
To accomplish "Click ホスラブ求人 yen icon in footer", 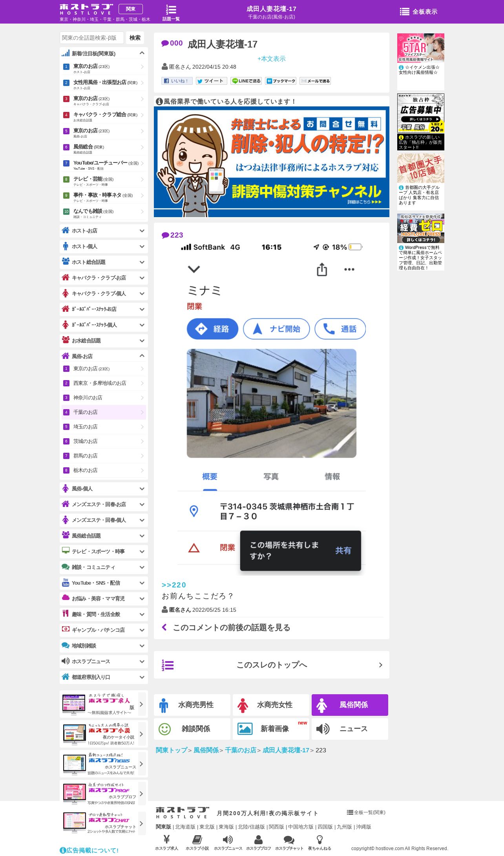I will (166, 842).
